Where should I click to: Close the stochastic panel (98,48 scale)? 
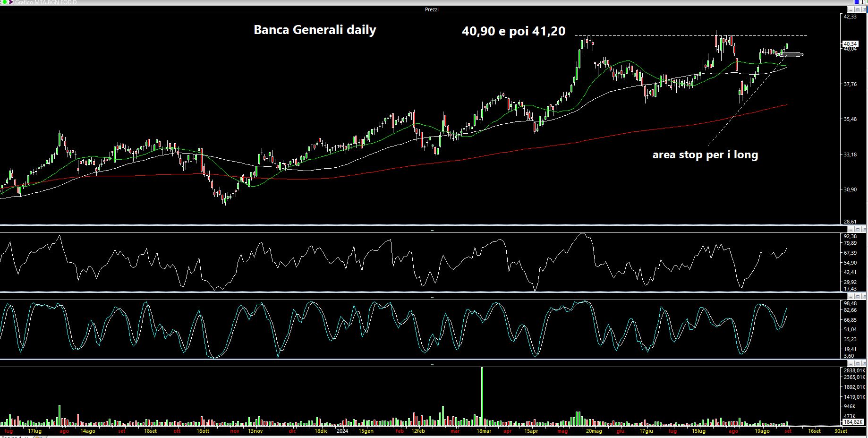point(864,297)
